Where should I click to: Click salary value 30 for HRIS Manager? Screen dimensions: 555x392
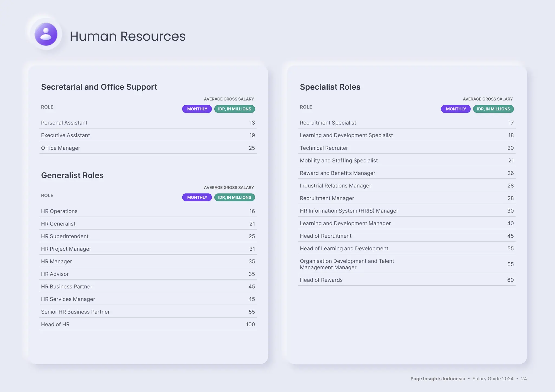click(511, 211)
